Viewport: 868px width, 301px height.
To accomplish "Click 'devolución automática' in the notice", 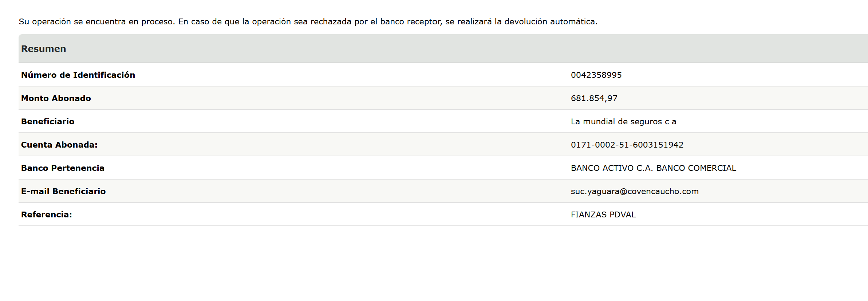I will coord(550,22).
